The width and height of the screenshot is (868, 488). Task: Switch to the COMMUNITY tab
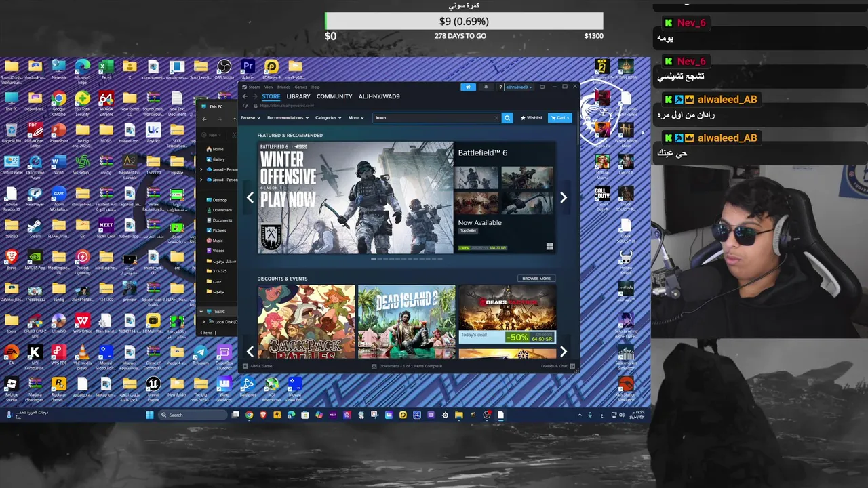[x=334, y=96]
